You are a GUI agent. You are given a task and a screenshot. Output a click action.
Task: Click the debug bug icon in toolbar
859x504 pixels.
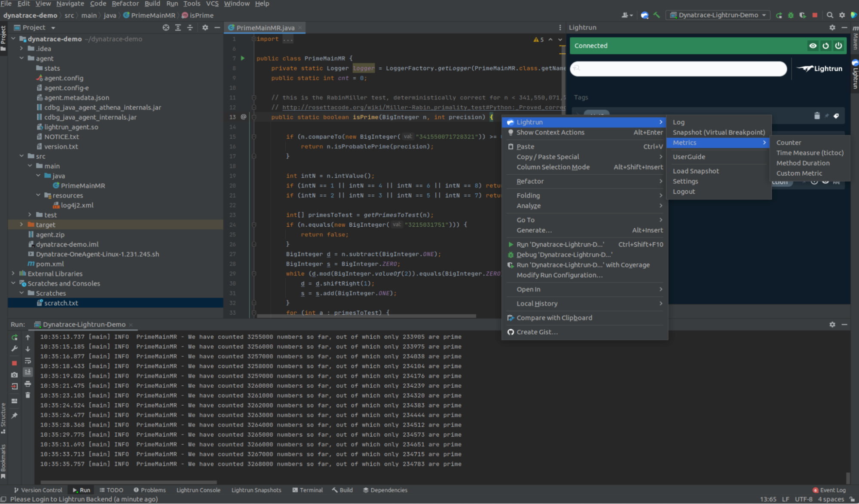pyautogui.click(x=791, y=15)
